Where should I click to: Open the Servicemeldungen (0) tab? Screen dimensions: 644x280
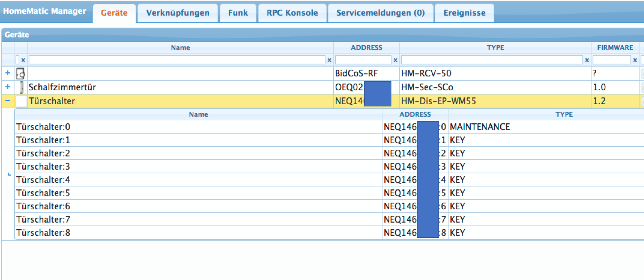click(x=380, y=13)
